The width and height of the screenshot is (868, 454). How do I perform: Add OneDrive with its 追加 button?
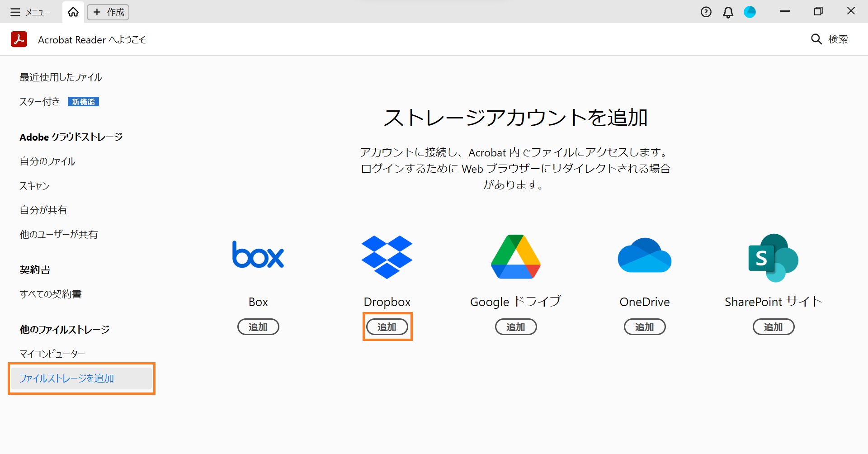pyautogui.click(x=644, y=326)
